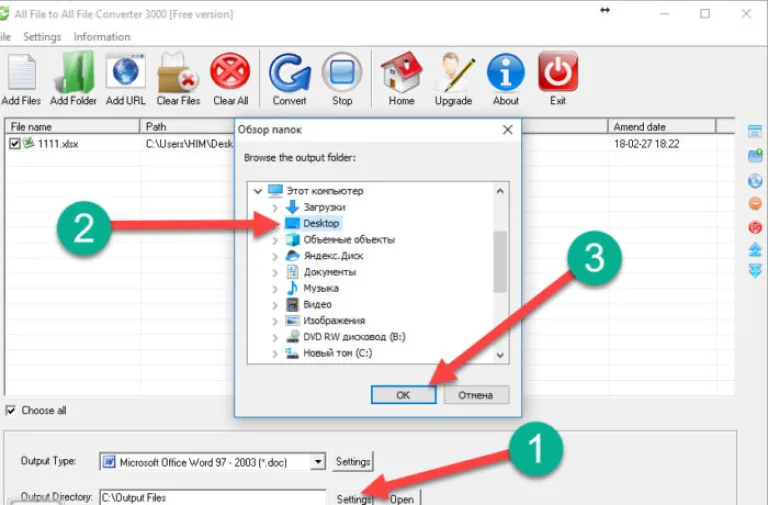Viewport: 768px width, 505px height.
Task: Collapse the Этот компьютер tree node
Action: [258, 191]
